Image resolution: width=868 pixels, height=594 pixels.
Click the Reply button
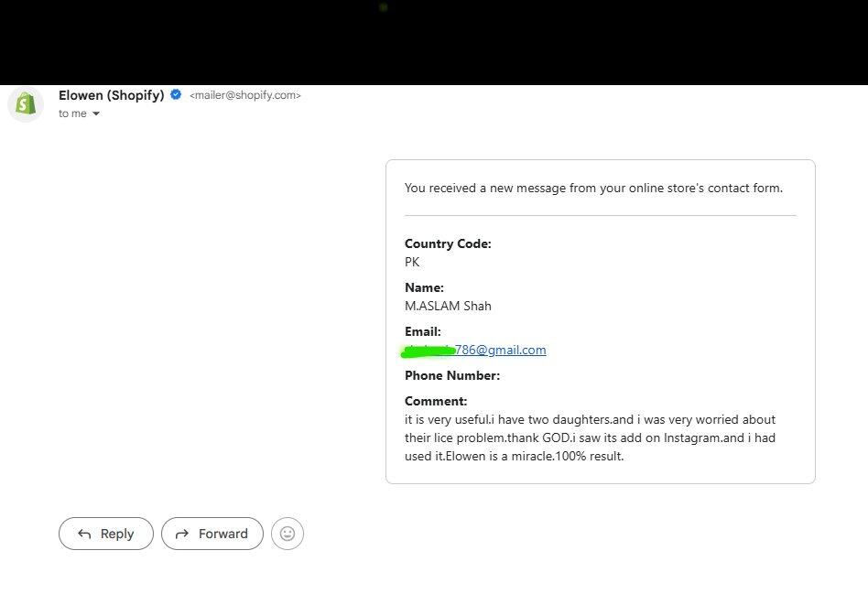105,534
